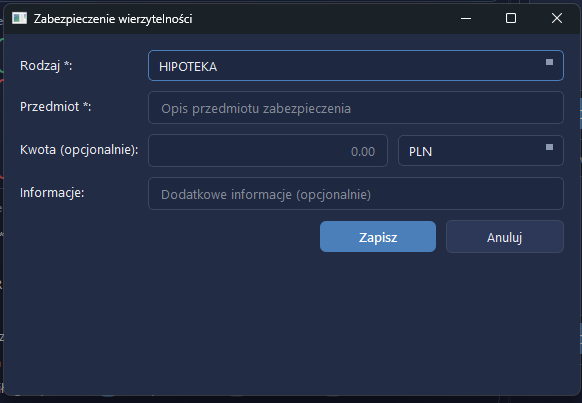Open the PLN currency dropdown
Image resolution: width=582 pixels, height=403 pixels.
pos(481,151)
